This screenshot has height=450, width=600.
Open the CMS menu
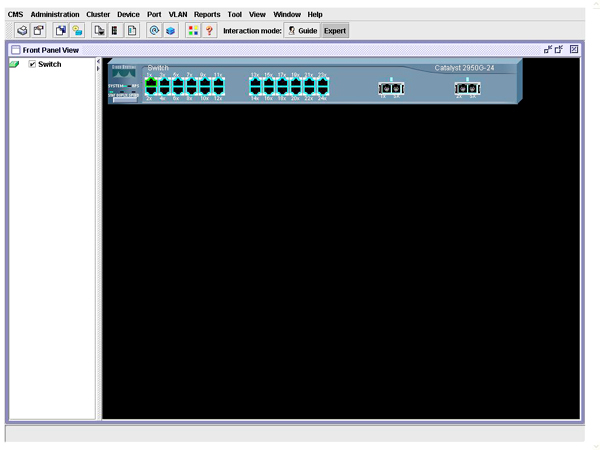coord(15,14)
